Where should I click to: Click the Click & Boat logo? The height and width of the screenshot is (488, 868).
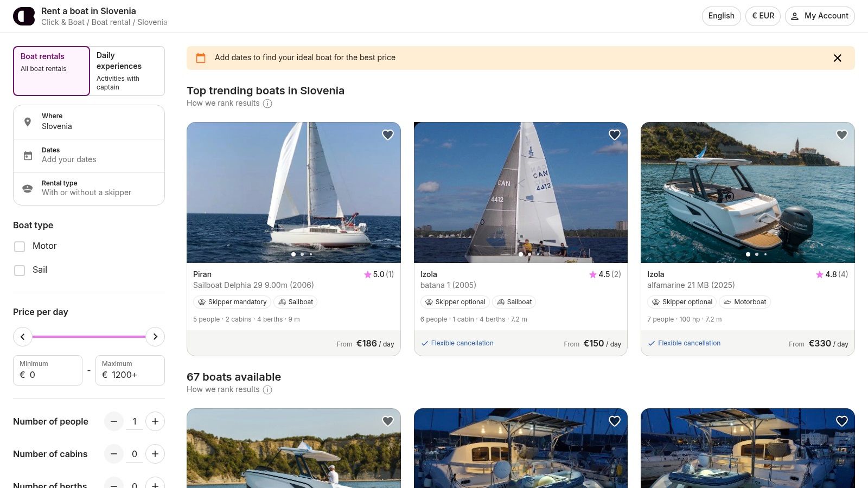tap(24, 16)
